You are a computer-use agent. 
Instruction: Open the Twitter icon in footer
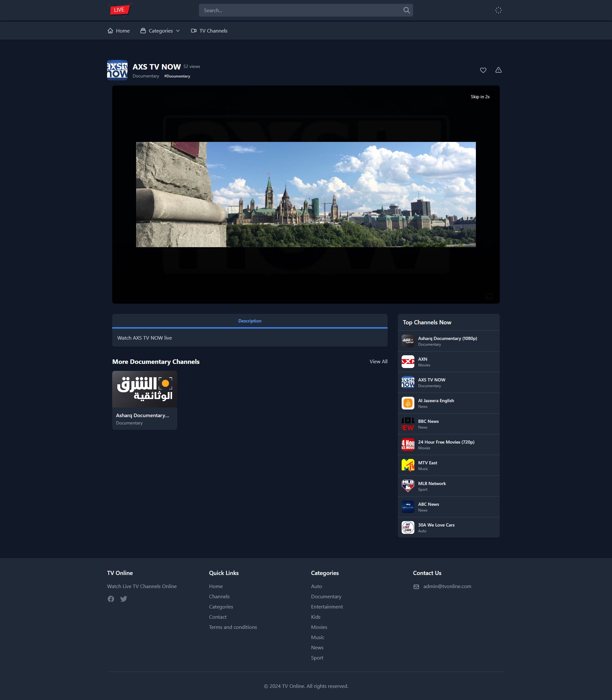point(124,599)
